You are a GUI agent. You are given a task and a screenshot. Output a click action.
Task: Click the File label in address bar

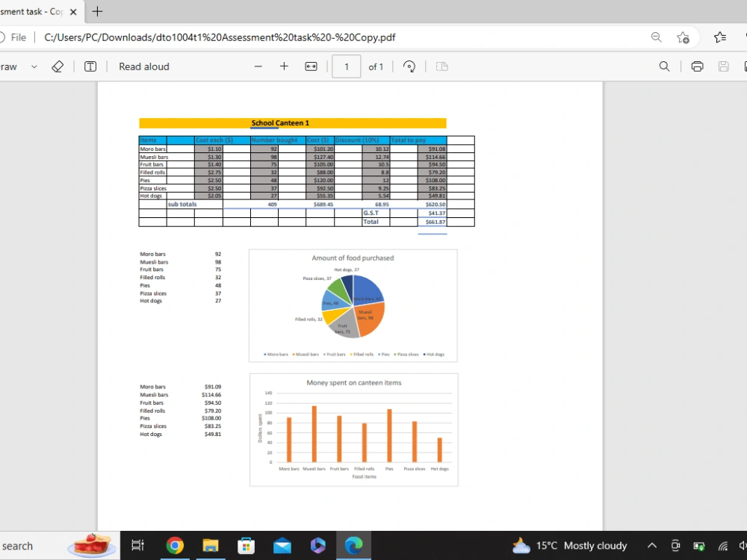pyautogui.click(x=19, y=37)
